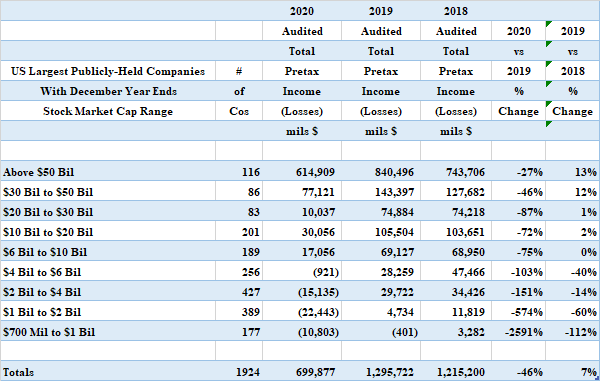Click the 'US Largest Publicly-Held Companies' header
Viewport: 600px width, 381px height.
point(108,71)
